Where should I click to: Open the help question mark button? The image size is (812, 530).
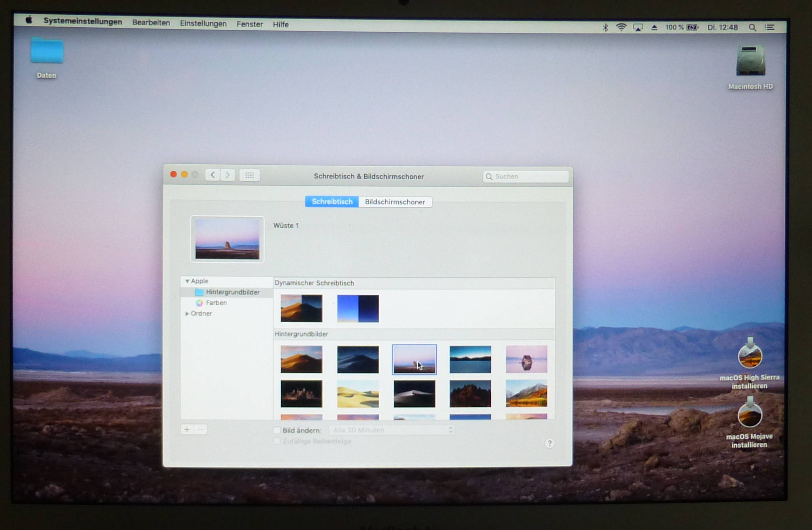click(x=549, y=443)
